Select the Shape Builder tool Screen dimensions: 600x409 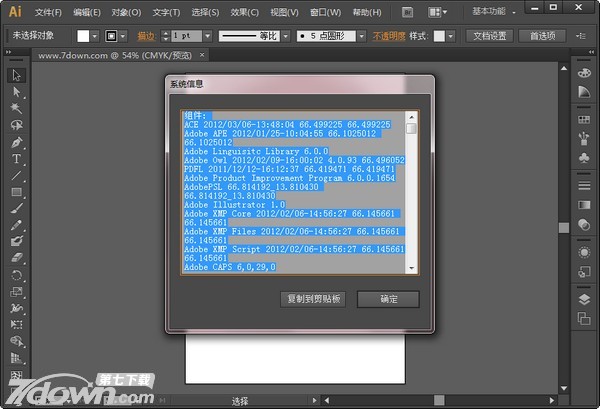tap(16, 341)
